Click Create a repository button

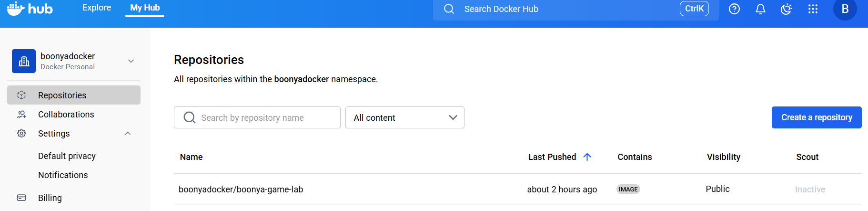tap(817, 117)
